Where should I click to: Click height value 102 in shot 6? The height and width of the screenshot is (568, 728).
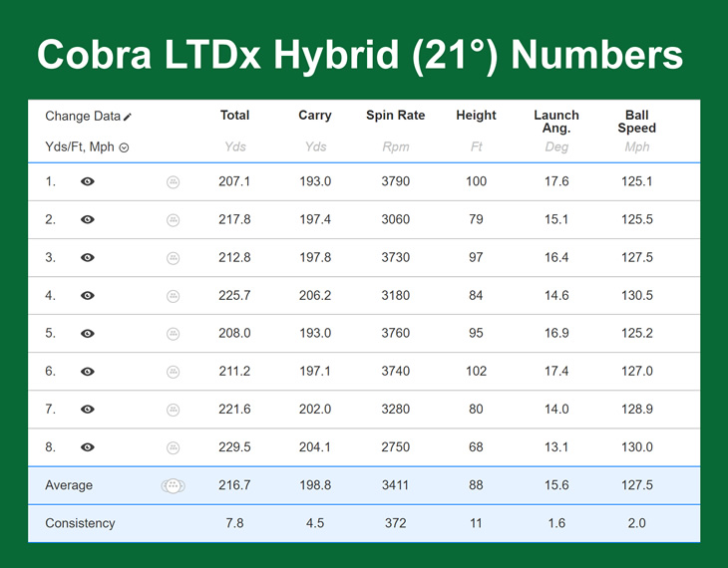coord(476,372)
